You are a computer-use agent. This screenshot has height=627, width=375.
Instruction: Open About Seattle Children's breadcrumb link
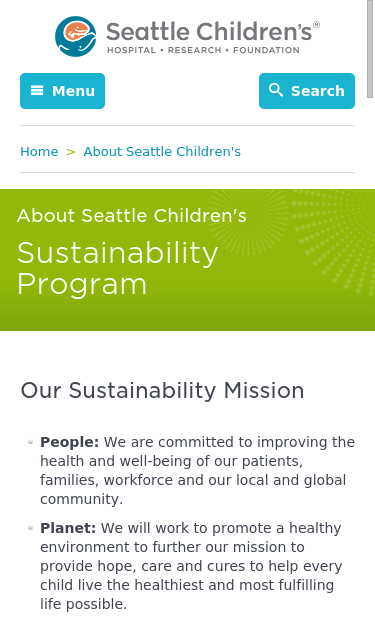coord(162,152)
